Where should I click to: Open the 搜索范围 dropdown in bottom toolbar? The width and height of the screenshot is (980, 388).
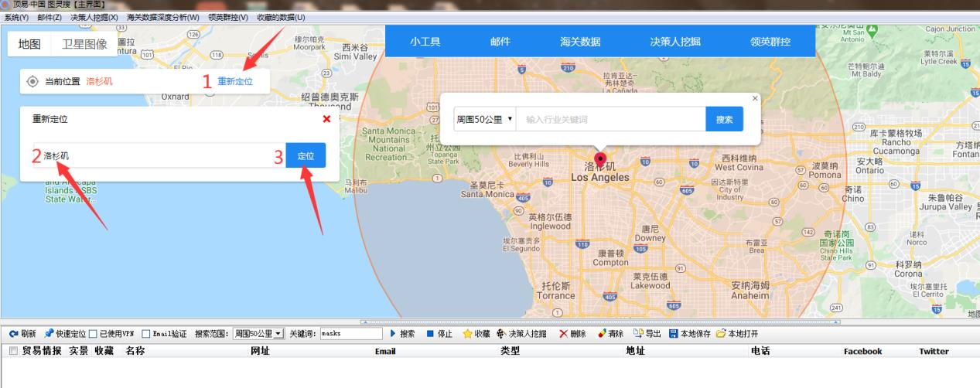(x=258, y=334)
